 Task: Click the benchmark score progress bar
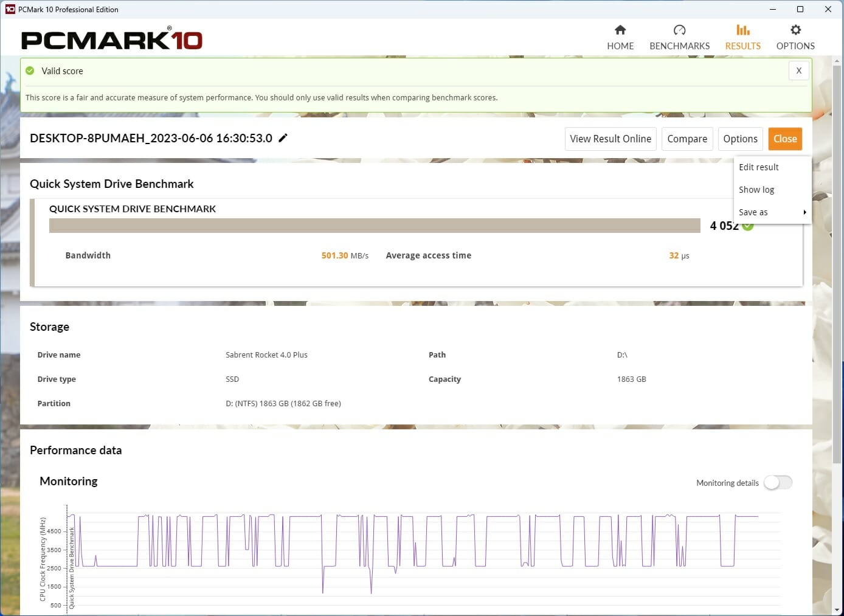[x=375, y=226]
